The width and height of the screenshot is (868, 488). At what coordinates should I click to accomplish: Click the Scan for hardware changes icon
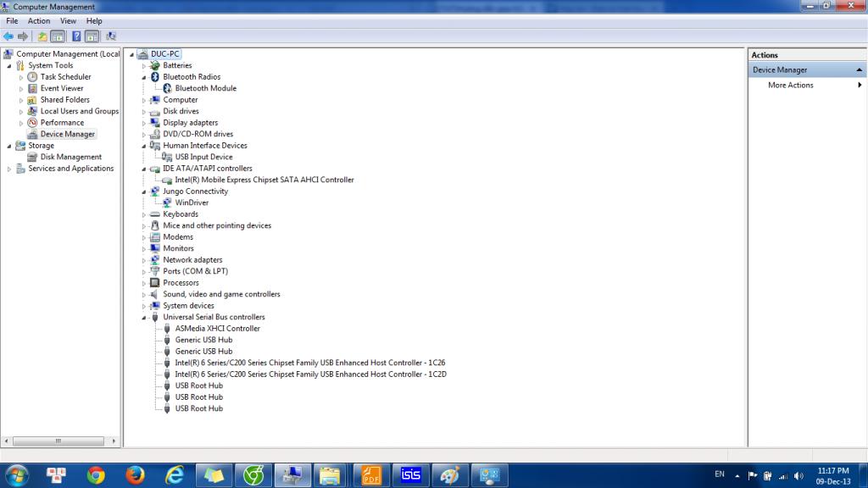(111, 36)
